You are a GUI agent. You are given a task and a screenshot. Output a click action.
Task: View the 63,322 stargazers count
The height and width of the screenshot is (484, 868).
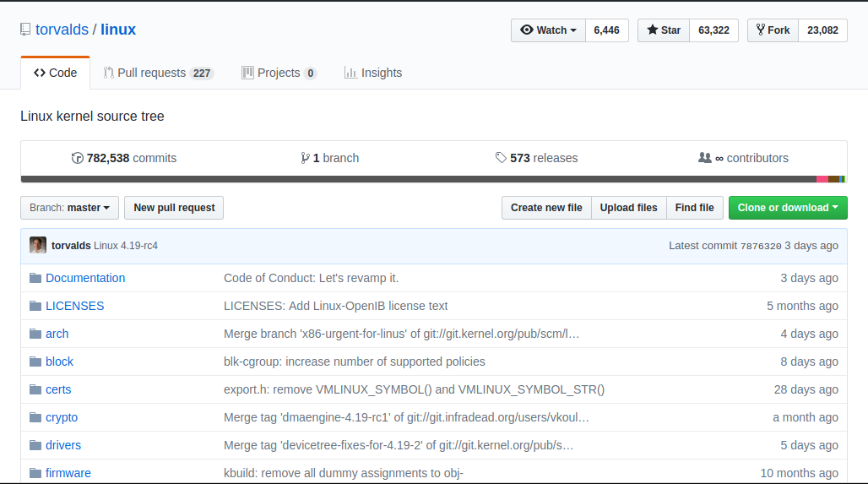pyautogui.click(x=713, y=30)
